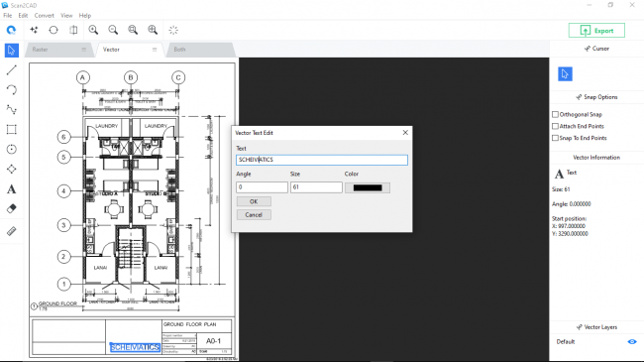Click the 'Size: 61' value in Vector Information
The image size is (644, 362).
point(561,189)
